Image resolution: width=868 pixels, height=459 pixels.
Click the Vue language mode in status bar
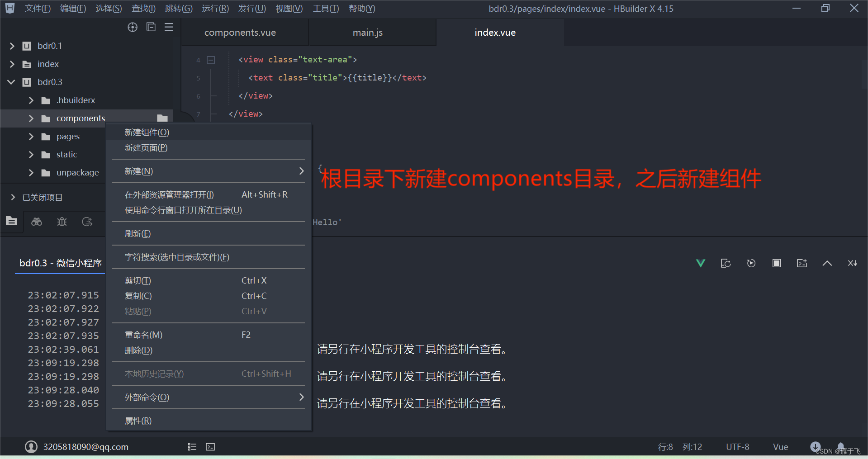(781, 447)
